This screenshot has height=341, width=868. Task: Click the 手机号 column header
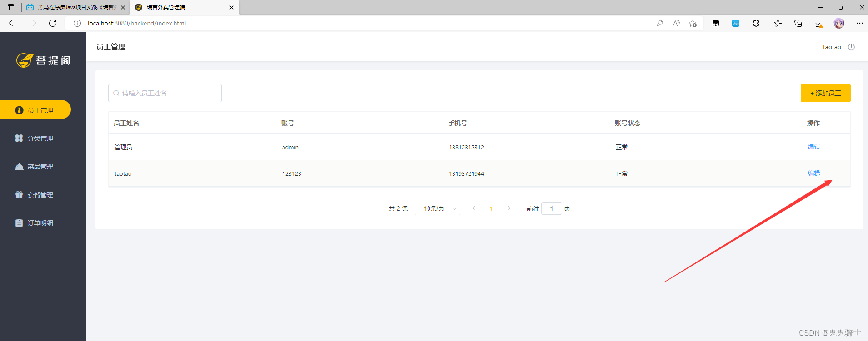point(458,123)
